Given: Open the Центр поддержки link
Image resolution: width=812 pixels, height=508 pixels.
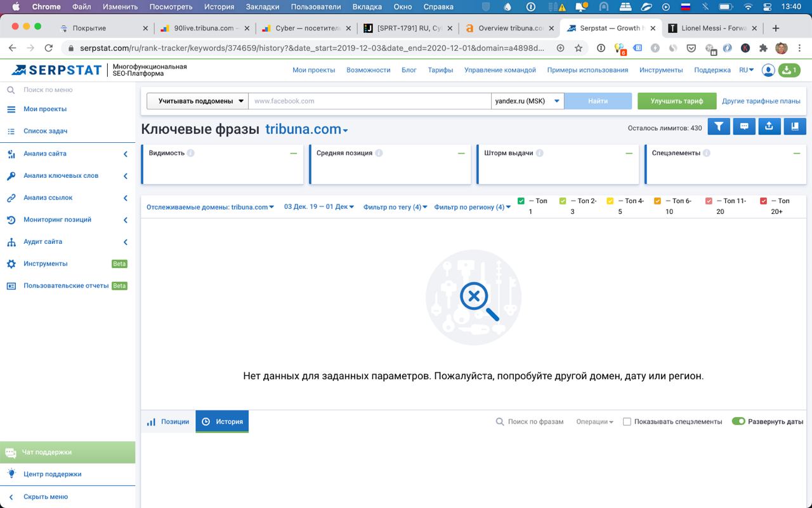Looking at the screenshot, I should [52, 474].
